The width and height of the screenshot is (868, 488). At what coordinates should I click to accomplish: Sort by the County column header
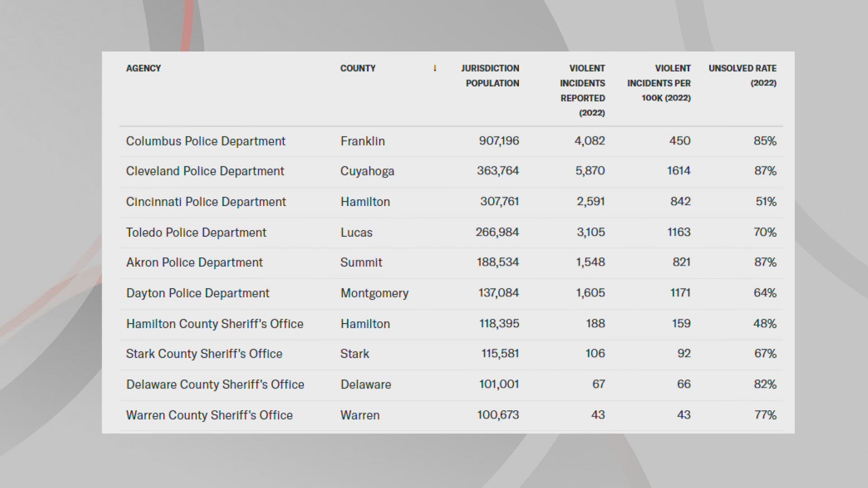point(358,68)
